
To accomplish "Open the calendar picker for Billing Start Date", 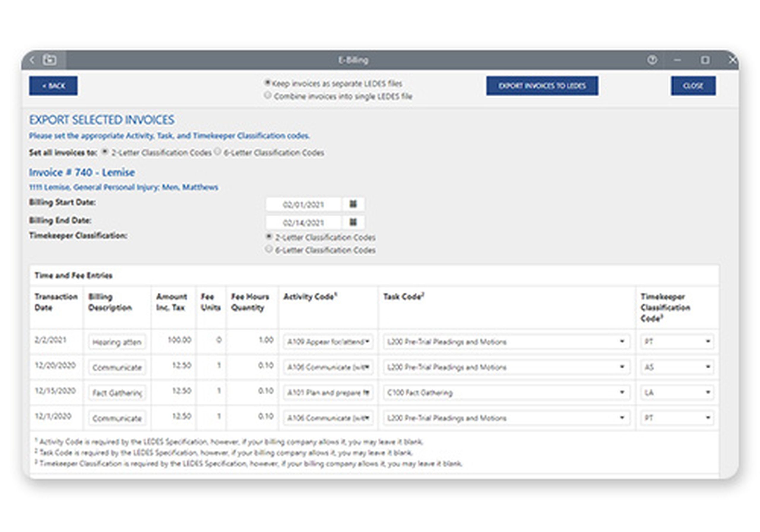I will click(x=353, y=204).
